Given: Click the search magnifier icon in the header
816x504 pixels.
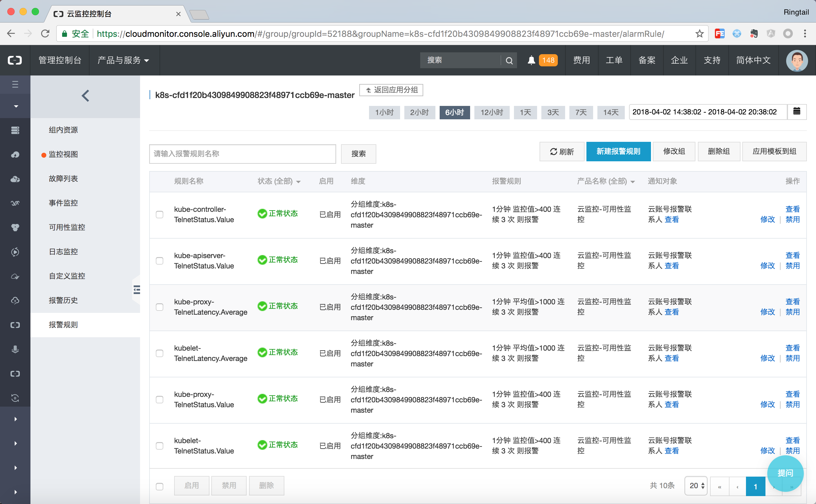Looking at the screenshot, I should [509, 60].
